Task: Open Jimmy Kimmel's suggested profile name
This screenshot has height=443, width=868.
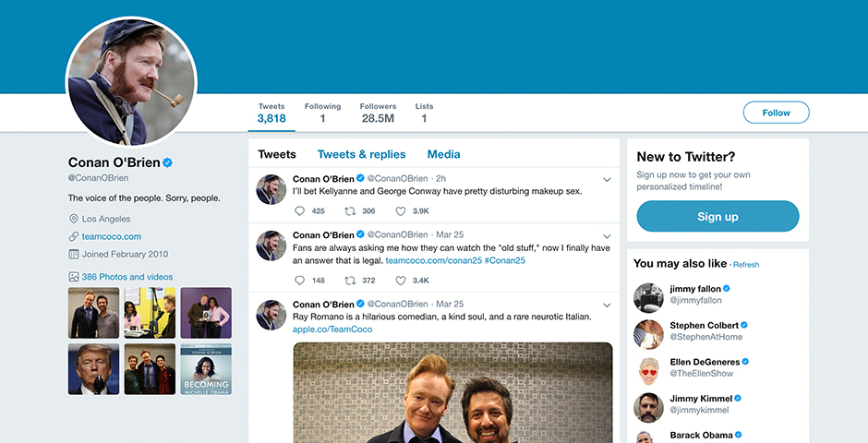Action: (701, 398)
